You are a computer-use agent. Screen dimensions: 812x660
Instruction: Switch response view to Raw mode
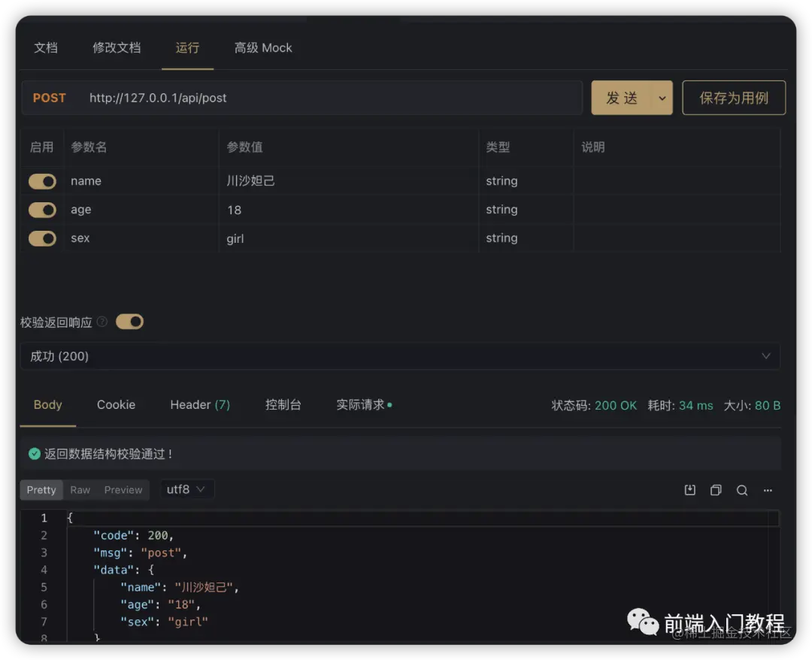coord(80,489)
